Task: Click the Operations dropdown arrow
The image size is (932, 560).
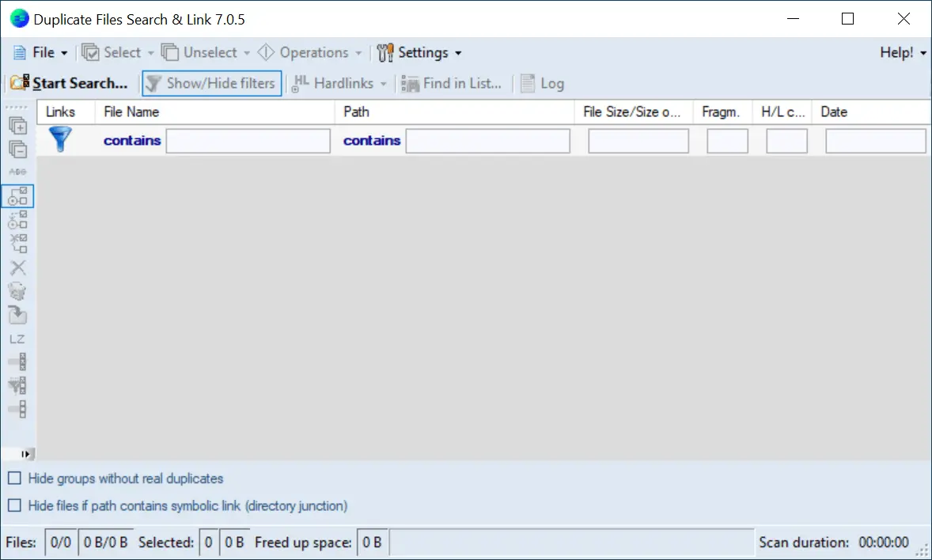Action: click(x=358, y=53)
